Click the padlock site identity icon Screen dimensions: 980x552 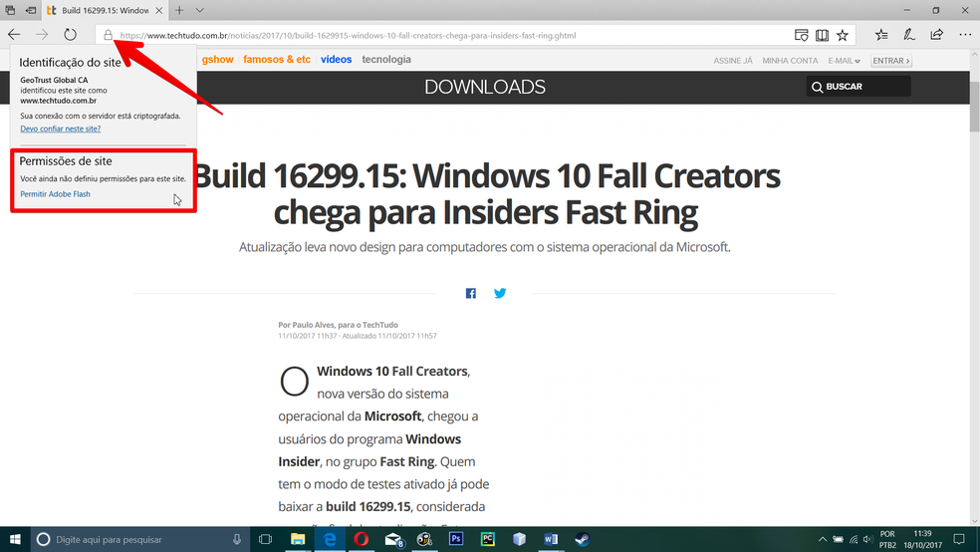tap(109, 35)
